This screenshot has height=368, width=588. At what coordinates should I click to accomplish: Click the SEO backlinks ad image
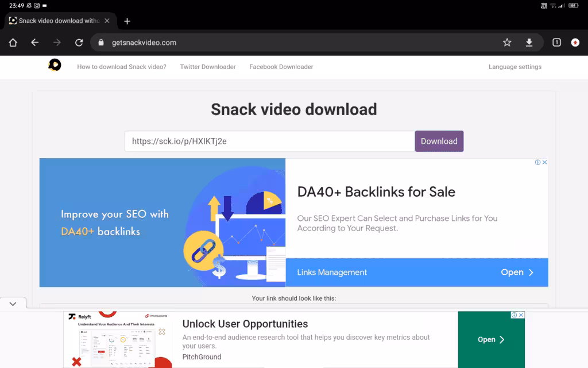163,223
